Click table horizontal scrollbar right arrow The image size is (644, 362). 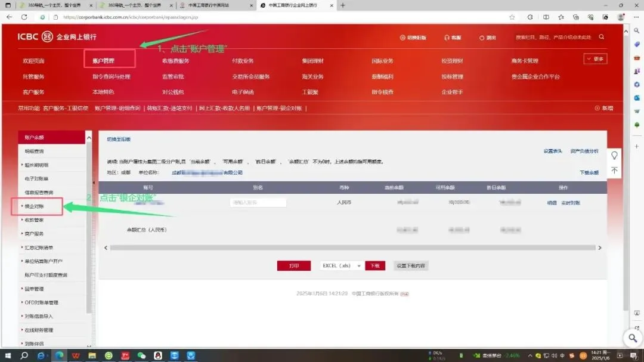[x=600, y=247]
